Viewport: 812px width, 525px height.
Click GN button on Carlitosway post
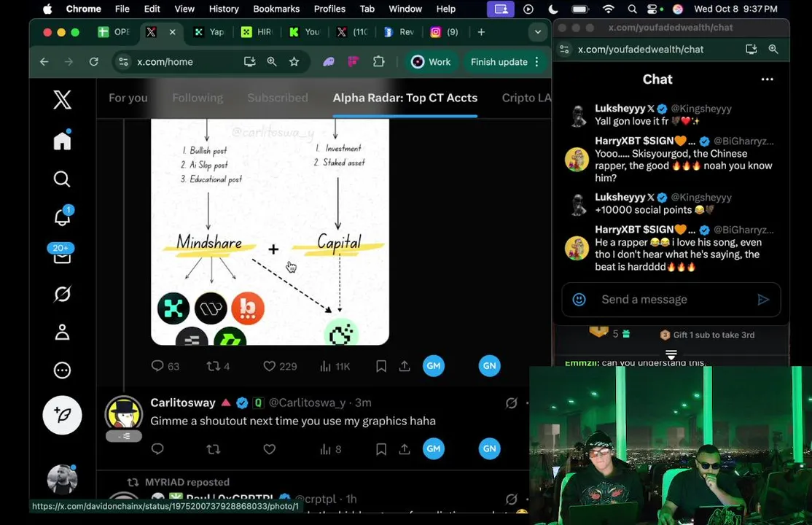point(489,449)
